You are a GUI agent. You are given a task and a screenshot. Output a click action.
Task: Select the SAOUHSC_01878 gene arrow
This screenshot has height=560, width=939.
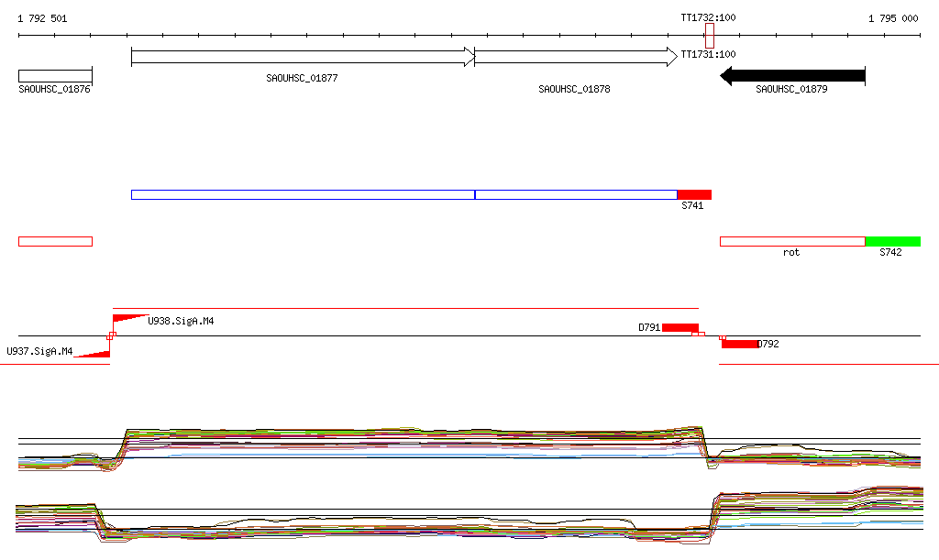point(575,58)
